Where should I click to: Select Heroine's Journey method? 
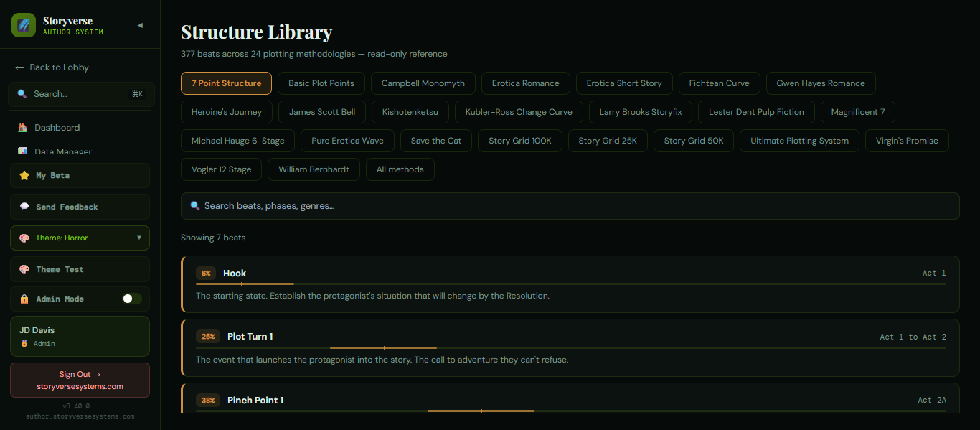click(227, 112)
